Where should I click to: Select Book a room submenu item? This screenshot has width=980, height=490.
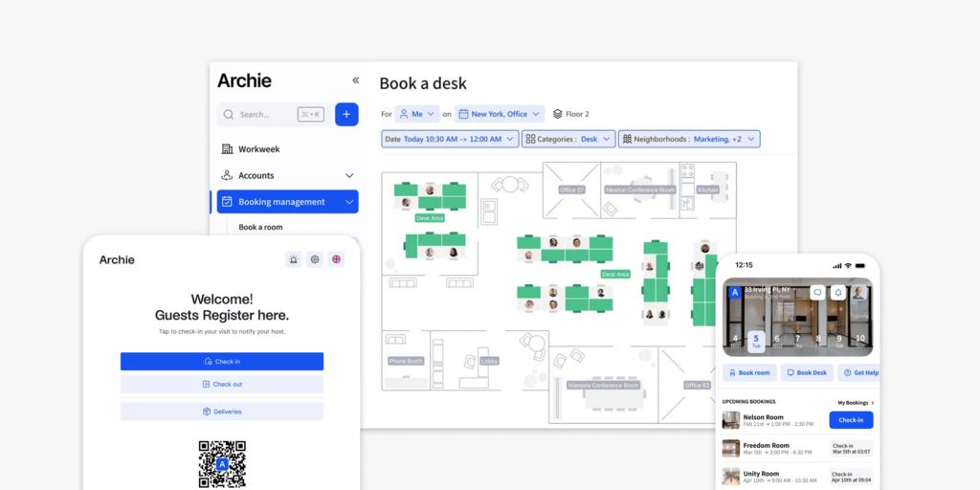[260, 228]
